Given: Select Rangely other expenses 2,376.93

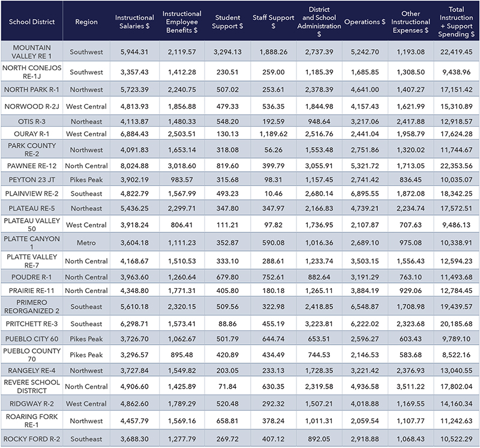Looking at the screenshot, I should 410,371.
